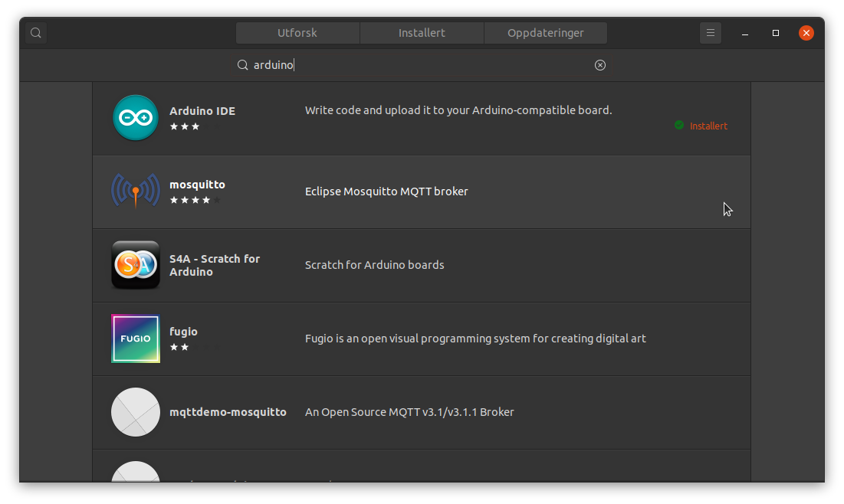Open the mosquitto app title
The height and width of the screenshot is (504, 844).
pyautogui.click(x=197, y=185)
